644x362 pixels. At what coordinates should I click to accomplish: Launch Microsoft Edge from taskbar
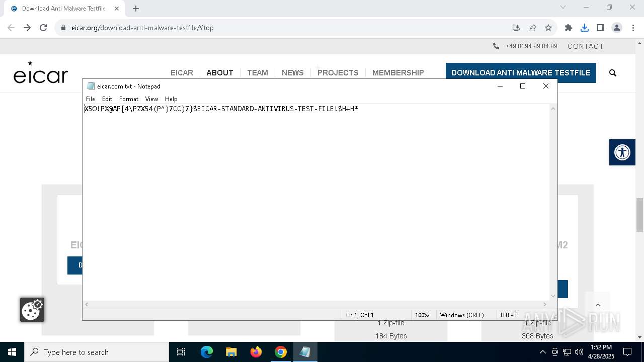click(x=207, y=352)
